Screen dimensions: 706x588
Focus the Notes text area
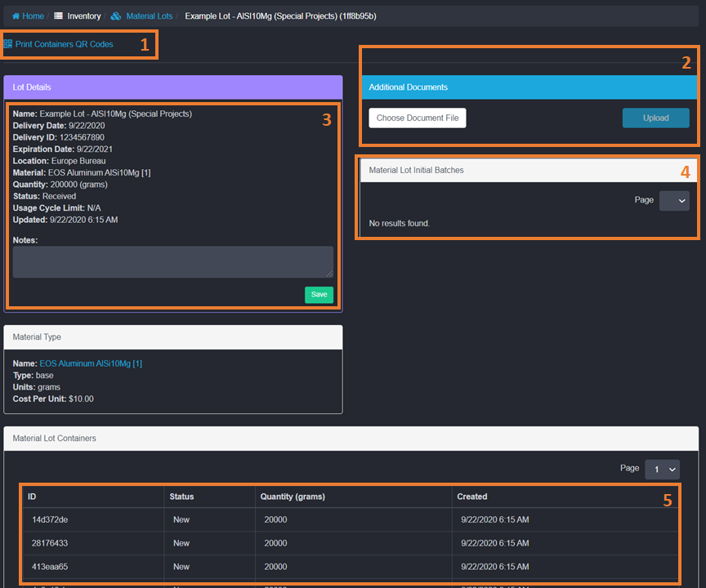click(172, 262)
